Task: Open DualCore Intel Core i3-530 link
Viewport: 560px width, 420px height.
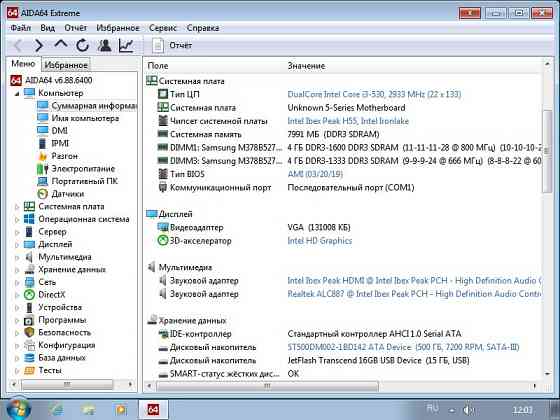Action: [x=374, y=94]
